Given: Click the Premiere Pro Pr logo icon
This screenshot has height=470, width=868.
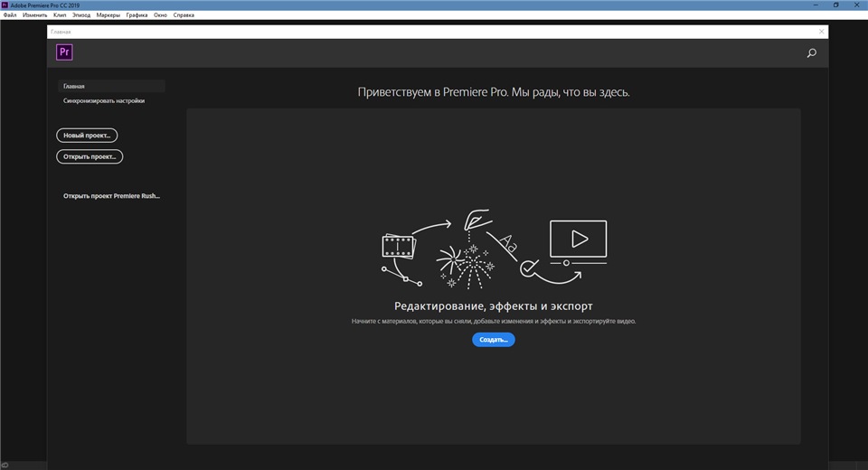Looking at the screenshot, I should [64, 52].
